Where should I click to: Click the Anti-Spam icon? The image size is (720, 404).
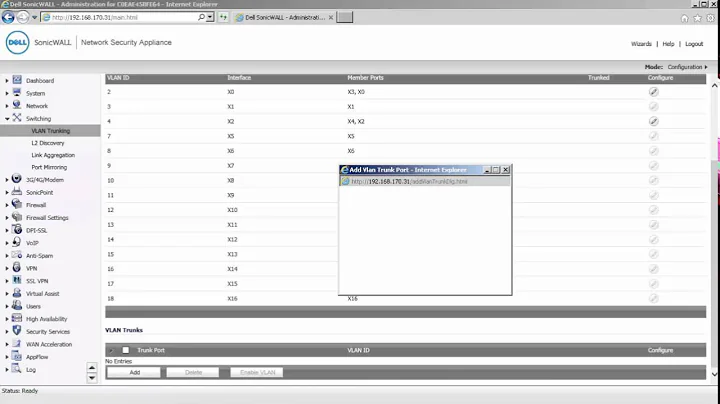click(x=17, y=255)
